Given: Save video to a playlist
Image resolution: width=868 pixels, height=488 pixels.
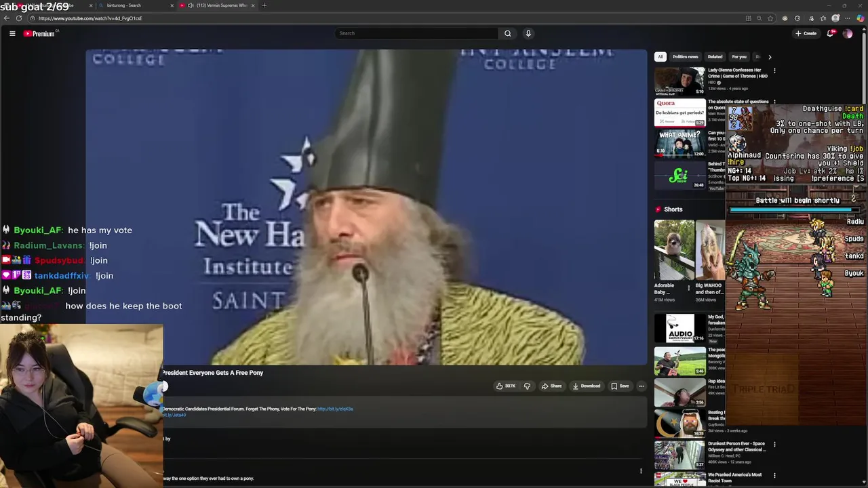Looking at the screenshot, I should pyautogui.click(x=620, y=386).
